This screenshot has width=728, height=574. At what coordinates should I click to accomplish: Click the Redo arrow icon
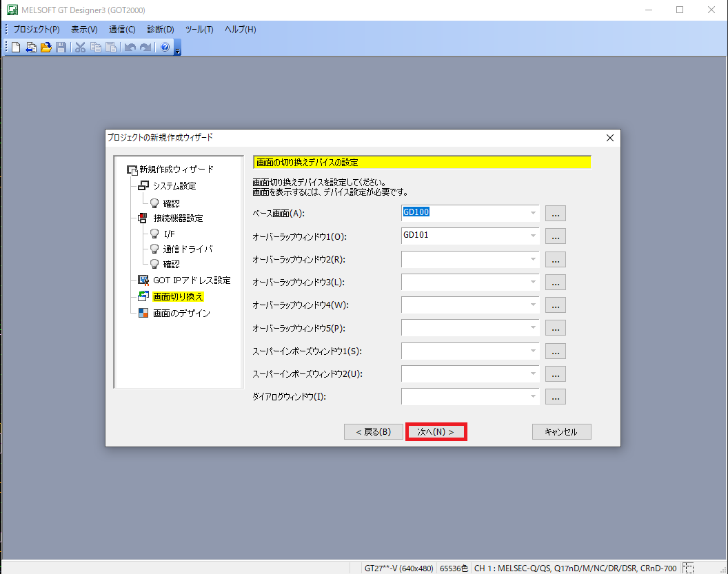pyautogui.click(x=145, y=47)
